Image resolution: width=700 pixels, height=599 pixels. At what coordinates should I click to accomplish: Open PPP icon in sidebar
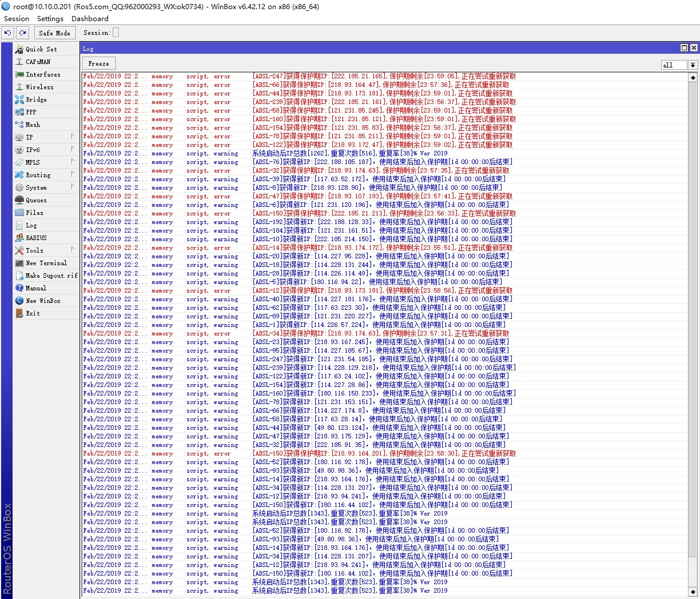click(19, 112)
